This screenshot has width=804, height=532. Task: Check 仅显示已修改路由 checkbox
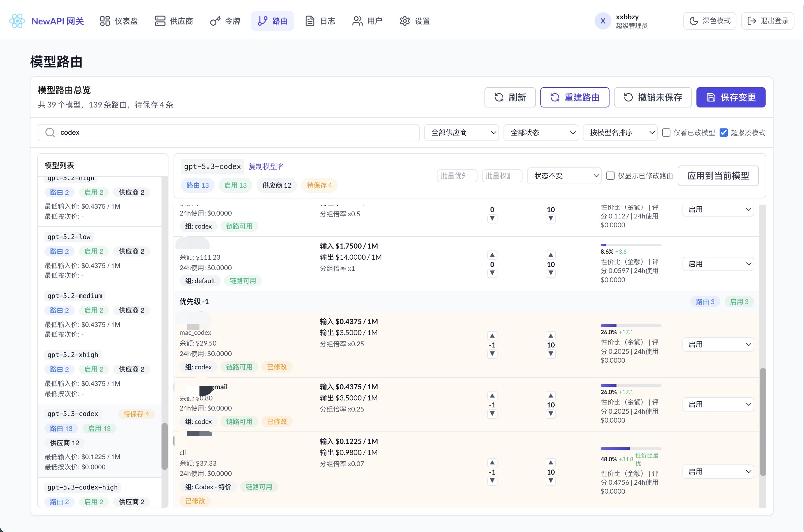click(610, 176)
